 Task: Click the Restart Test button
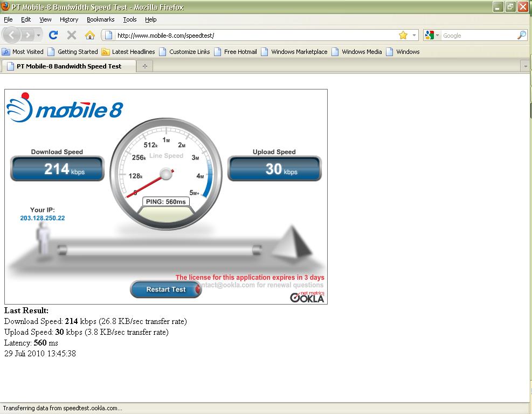(x=166, y=289)
